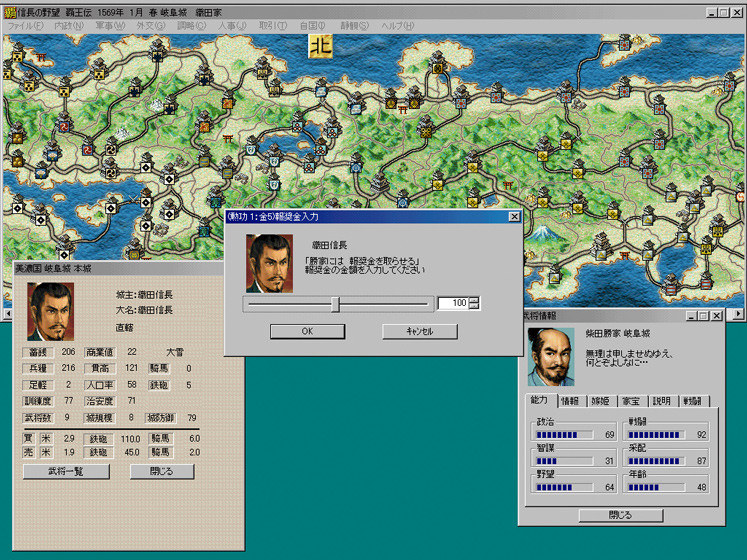Click the 直轄 text in castle panel
747x560 pixels.
124,327
